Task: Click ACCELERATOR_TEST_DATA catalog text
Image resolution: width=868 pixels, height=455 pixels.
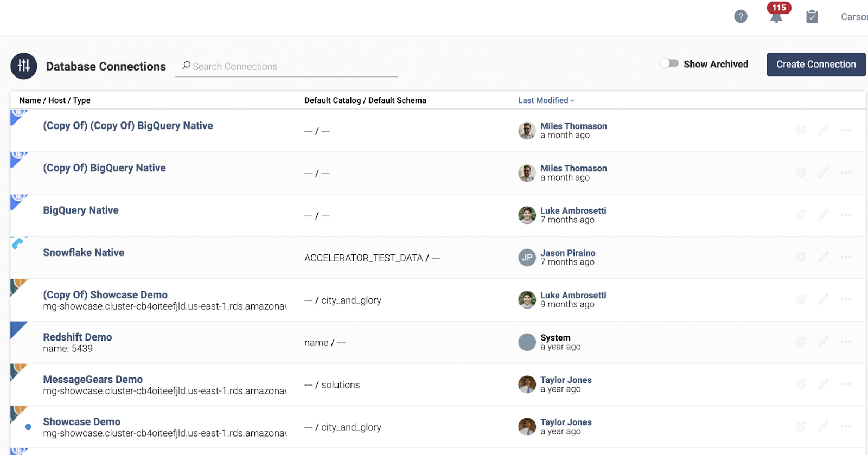Action: coord(363,258)
